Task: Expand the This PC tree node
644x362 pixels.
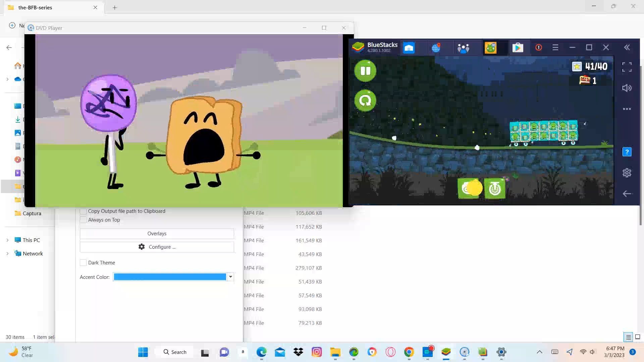Action: pyautogui.click(x=7, y=240)
